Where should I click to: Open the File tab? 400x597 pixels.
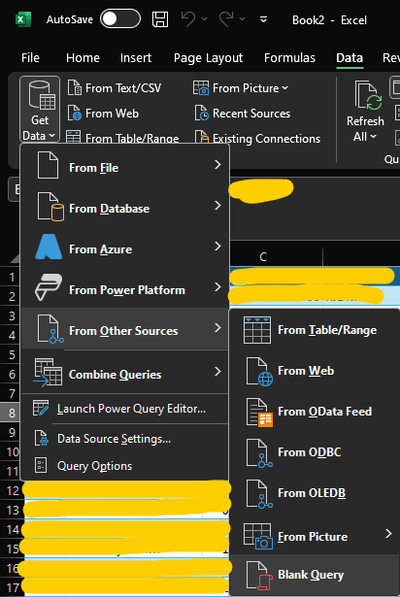(30, 57)
